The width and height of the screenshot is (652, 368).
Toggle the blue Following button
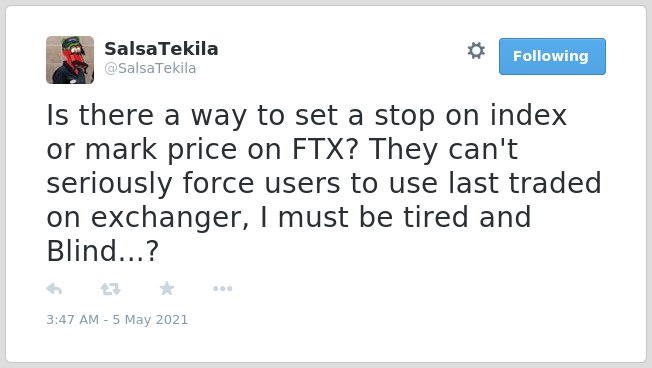552,56
